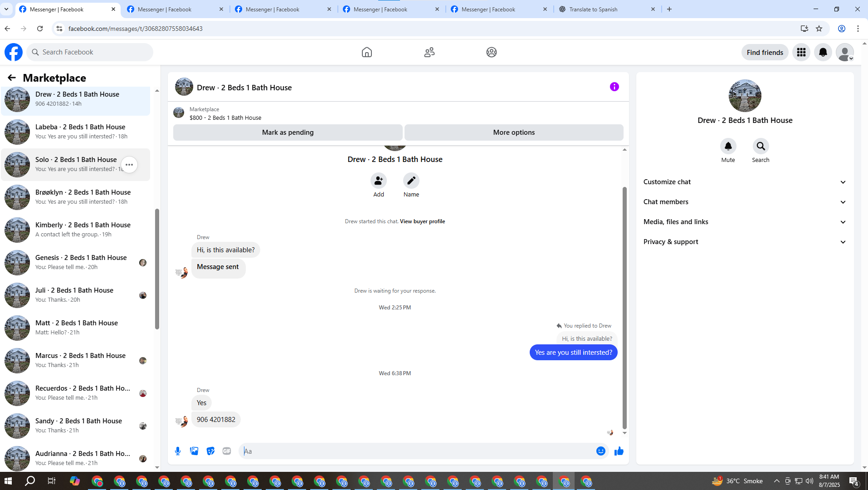Click the chat list scrollbar
Viewport: 868px width, 490px height.
point(157,269)
